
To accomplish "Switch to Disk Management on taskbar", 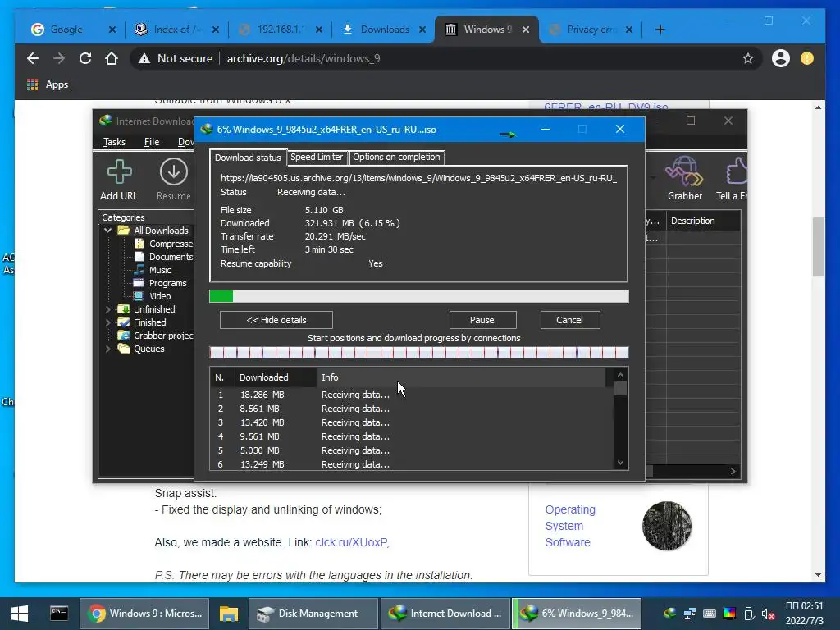I will 313,614.
